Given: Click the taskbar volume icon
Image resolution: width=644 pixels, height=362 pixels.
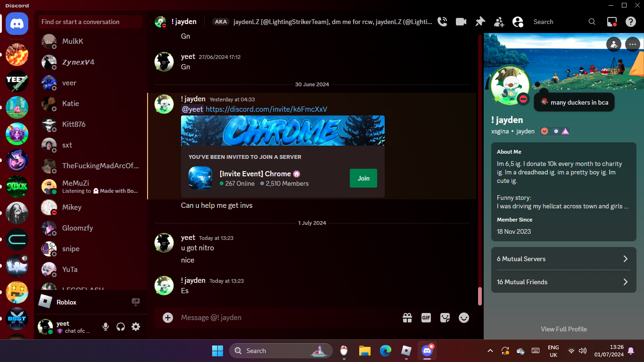Looking at the screenshot, I should click(x=583, y=351).
